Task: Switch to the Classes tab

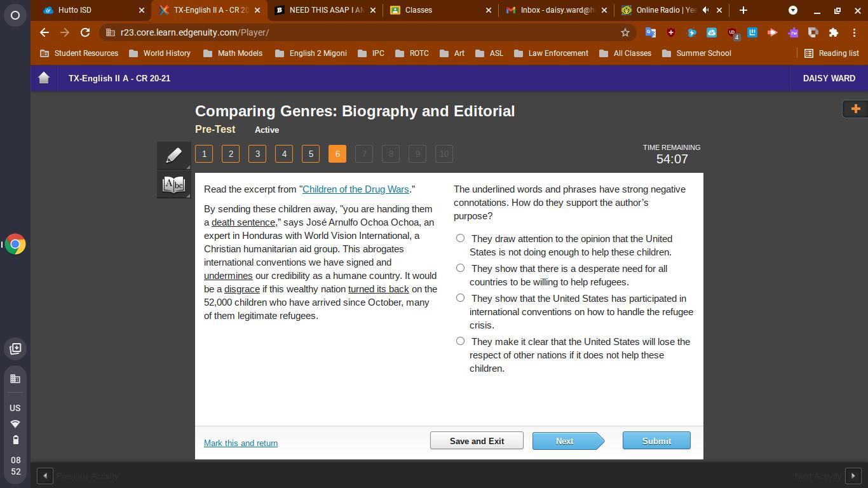Action: click(440, 10)
